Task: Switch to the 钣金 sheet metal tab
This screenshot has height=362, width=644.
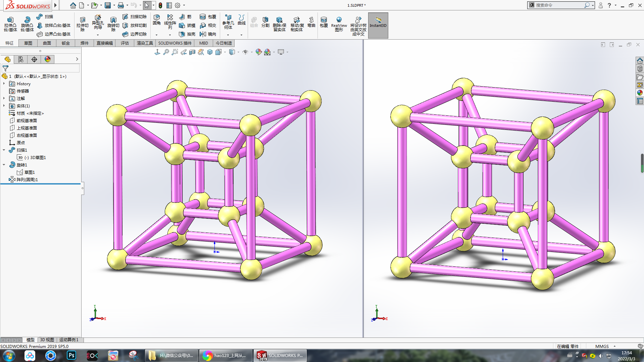Action: coord(66,43)
